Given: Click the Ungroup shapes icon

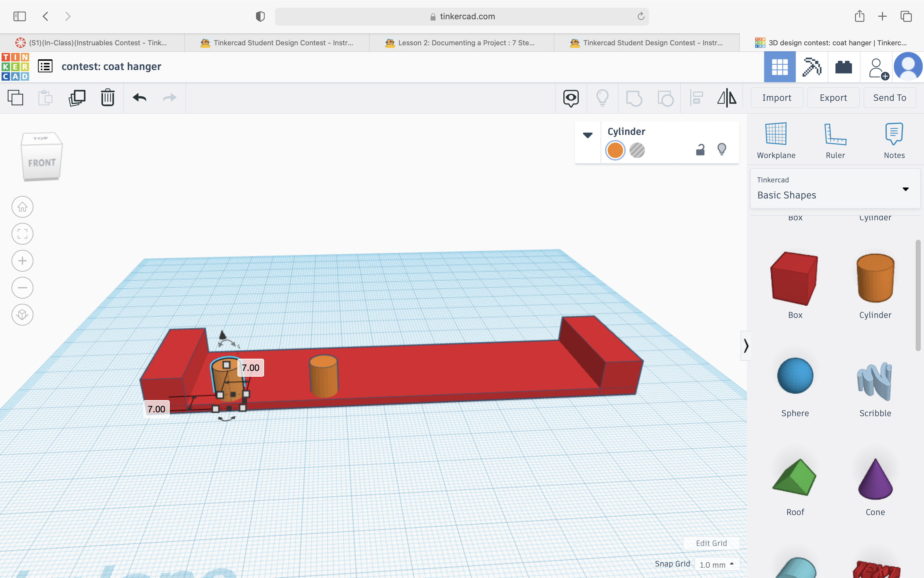Looking at the screenshot, I should point(665,98).
